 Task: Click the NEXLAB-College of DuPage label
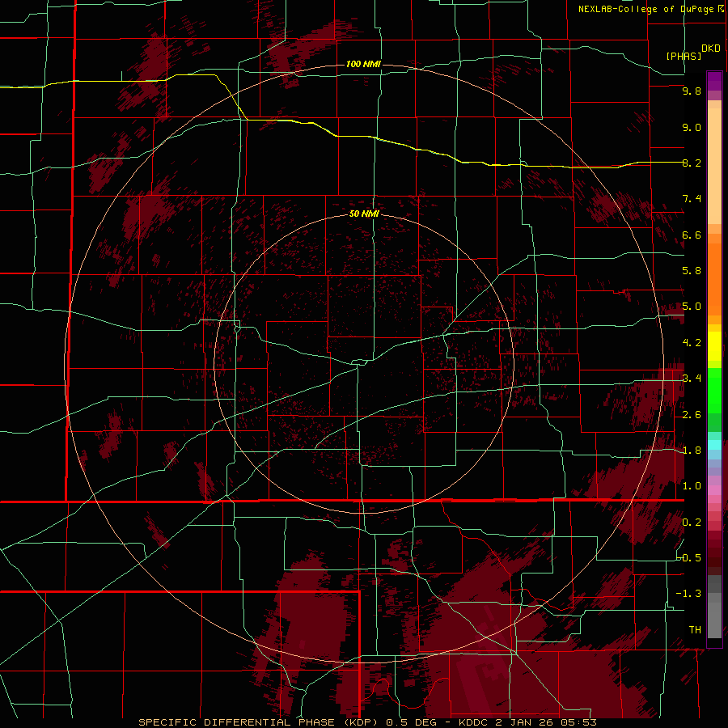(x=645, y=9)
